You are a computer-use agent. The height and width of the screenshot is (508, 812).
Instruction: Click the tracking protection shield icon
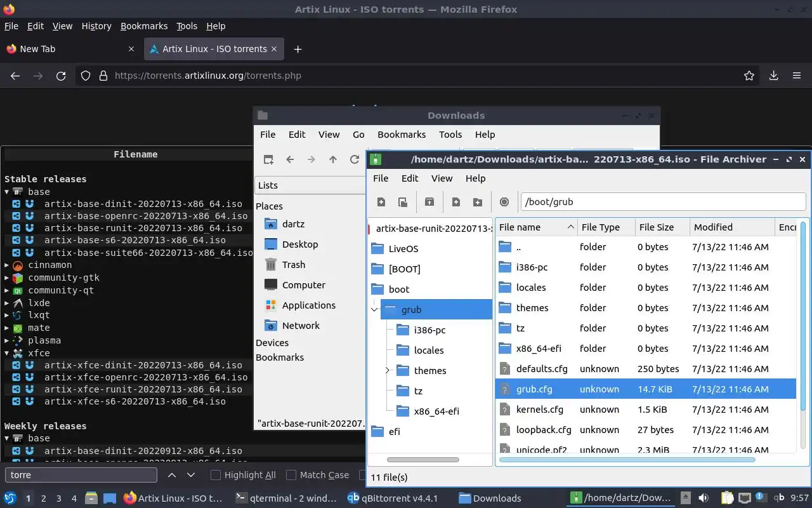pos(86,76)
